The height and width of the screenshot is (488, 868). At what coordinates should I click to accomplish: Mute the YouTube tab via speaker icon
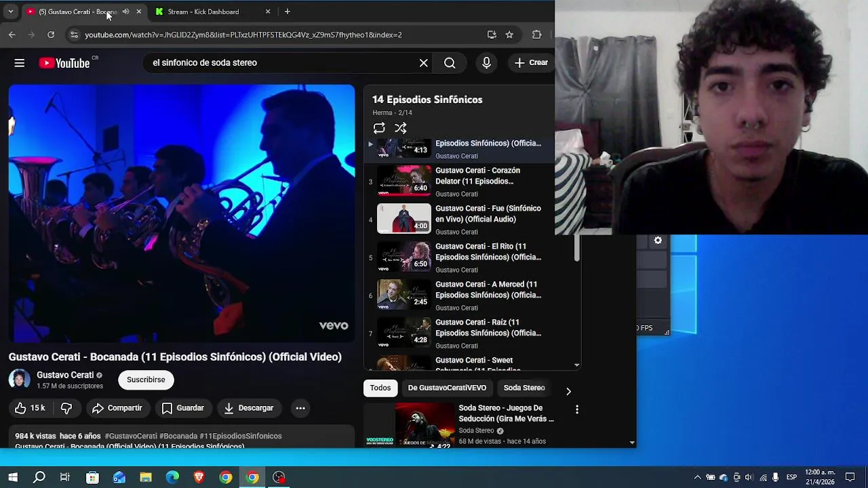126,12
